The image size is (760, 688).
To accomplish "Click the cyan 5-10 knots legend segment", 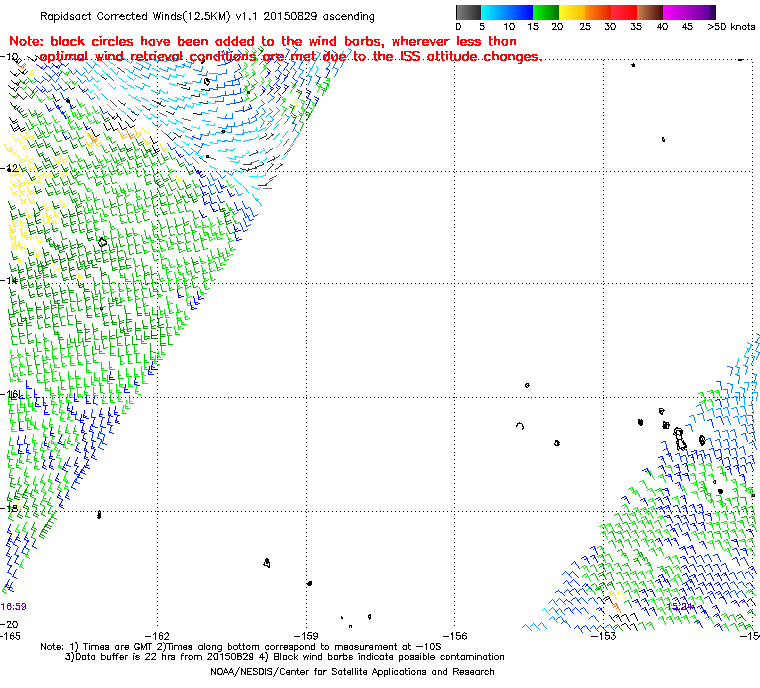I will click(493, 12).
